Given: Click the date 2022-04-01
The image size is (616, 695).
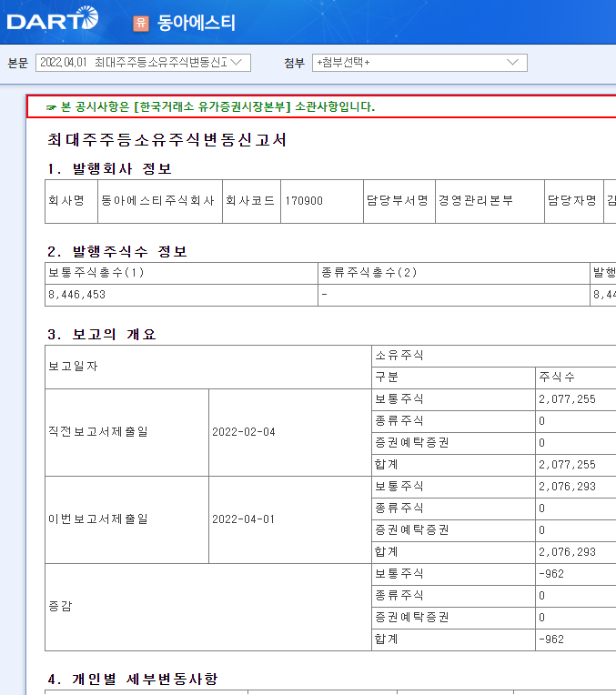Looking at the screenshot, I should point(244,519).
